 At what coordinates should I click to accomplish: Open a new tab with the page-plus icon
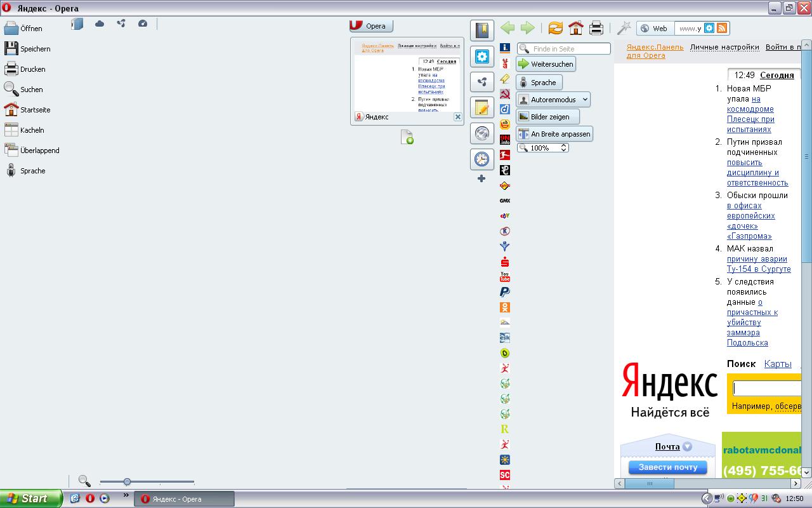(x=407, y=137)
